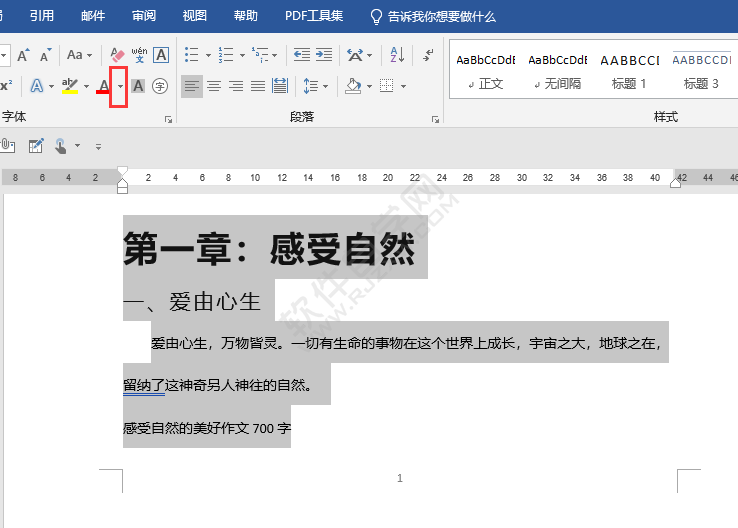Expand the borders dropdown arrow
Image resolution: width=738 pixels, height=528 pixels.
tap(403, 86)
